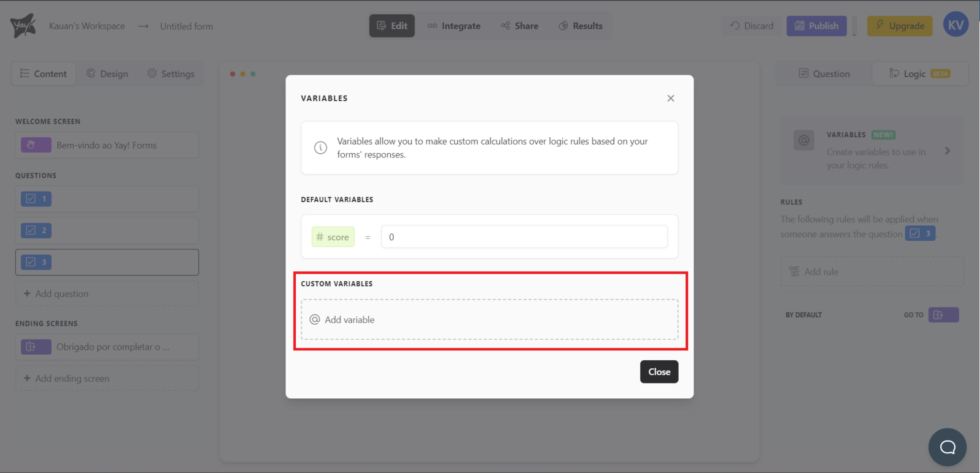This screenshot has width=980, height=473.
Task: Click the Yay! Forms logo icon
Action: tap(23, 26)
